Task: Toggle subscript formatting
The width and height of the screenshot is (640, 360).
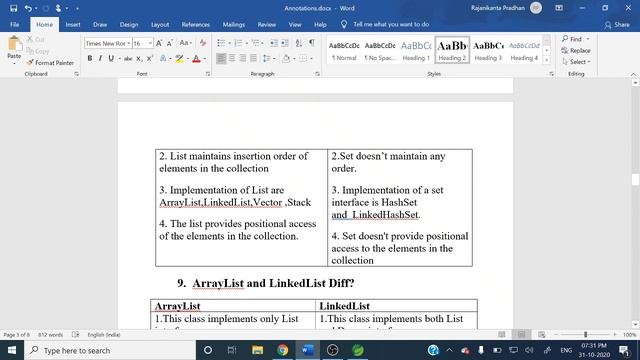Action: (139, 59)
